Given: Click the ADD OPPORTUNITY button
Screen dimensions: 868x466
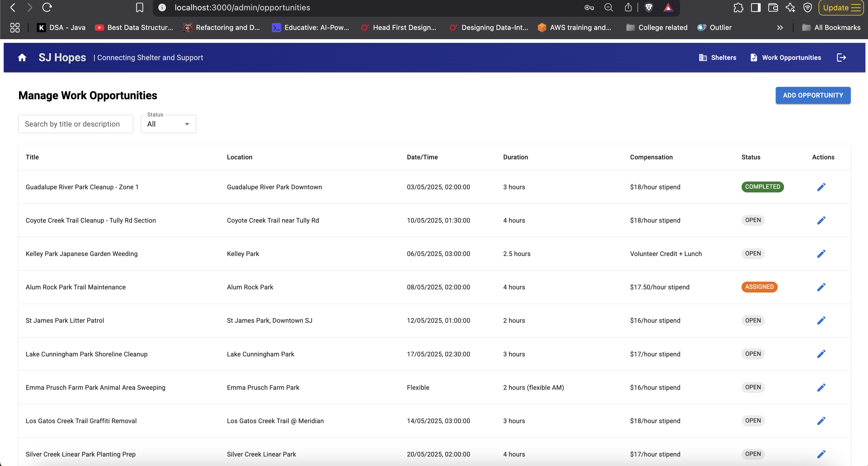Looking at the screenshot, I should pos(813,96).
